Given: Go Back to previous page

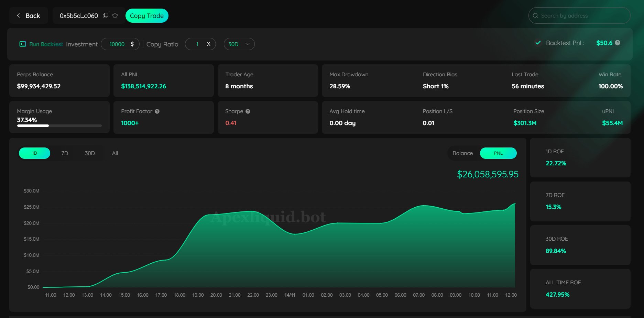Looking at the screenshot, I should click(x=29, y=15).
